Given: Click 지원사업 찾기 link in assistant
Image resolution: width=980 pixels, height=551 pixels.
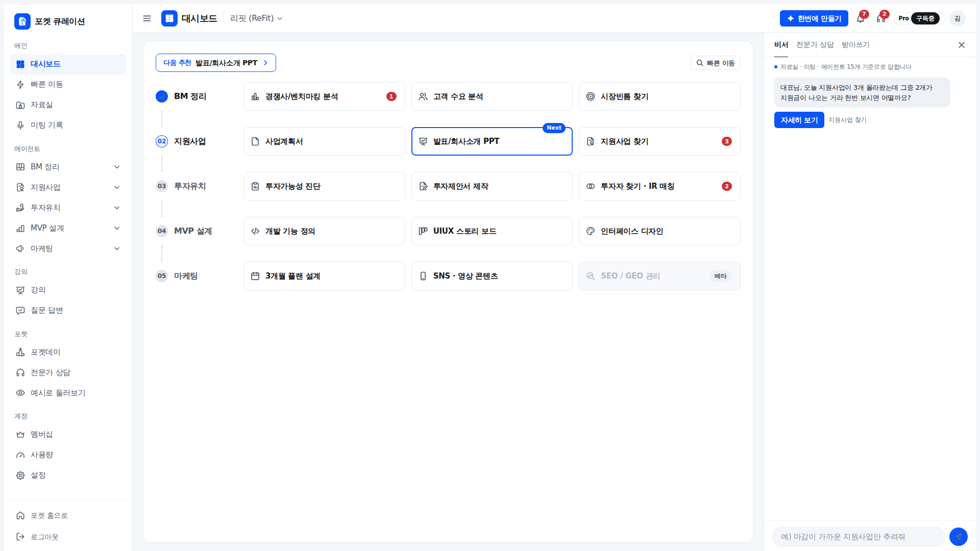Looking at the screenshot, I should pyautogui.click(x=847, y=120).
